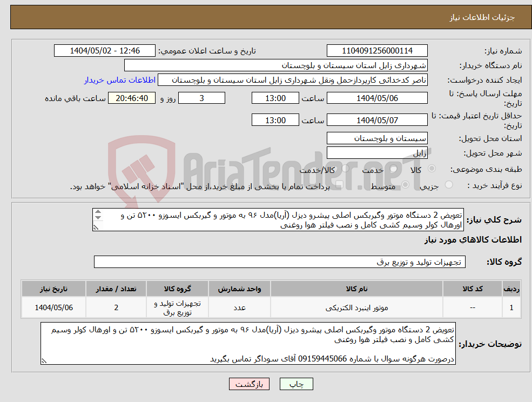Image resolution: width=532 pixels, height=402 pixels.
Task: Click the scroll-up arrow in the need description box
Action: point(98,212)
